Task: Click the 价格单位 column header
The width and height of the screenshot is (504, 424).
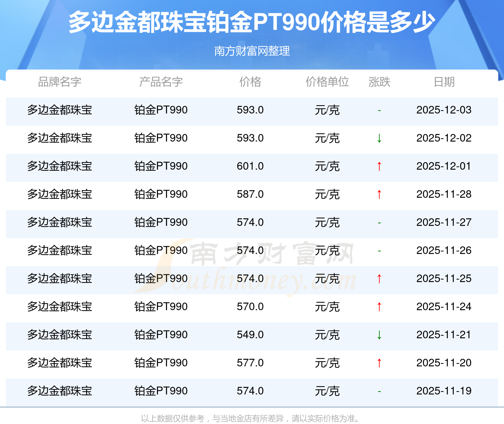Action: 327,82
